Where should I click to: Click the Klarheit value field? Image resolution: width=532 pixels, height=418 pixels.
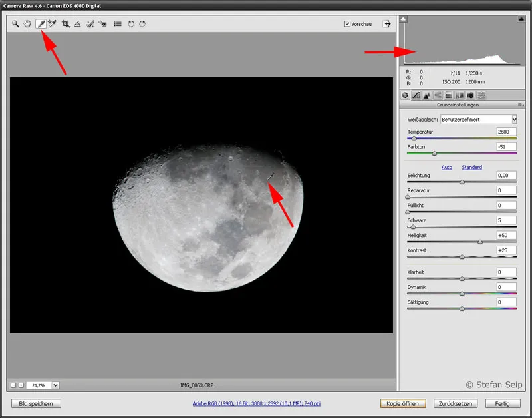pyautogui.click(x=507, y=272)
